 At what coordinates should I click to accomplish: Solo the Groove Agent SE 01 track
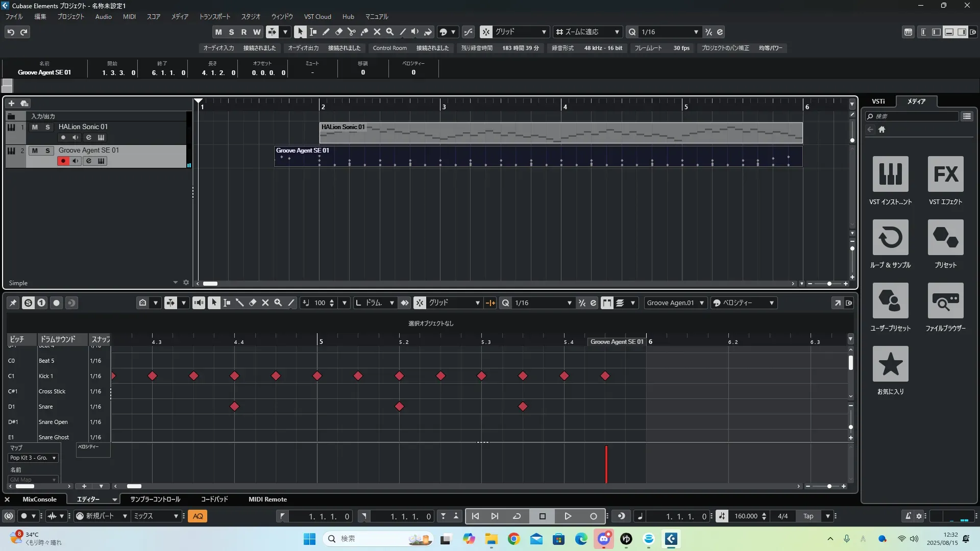pyautogui.click(x=47, y=151)
